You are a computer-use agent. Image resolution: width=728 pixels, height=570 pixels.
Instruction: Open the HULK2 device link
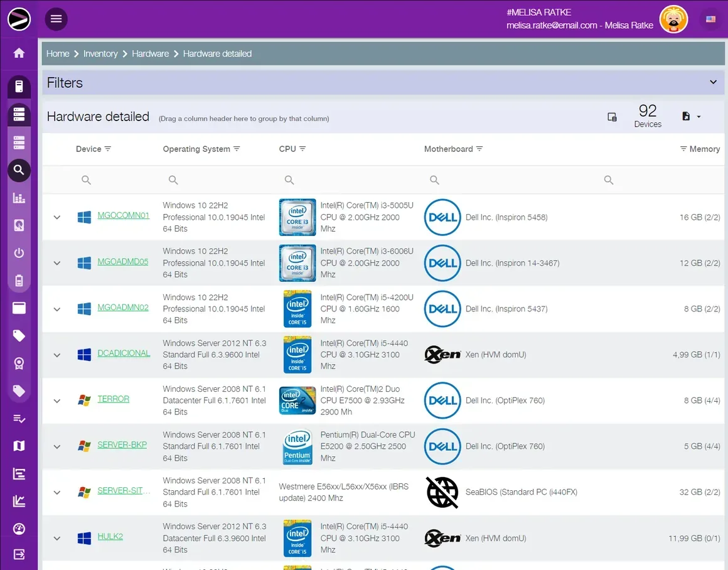tap(110, 537)
